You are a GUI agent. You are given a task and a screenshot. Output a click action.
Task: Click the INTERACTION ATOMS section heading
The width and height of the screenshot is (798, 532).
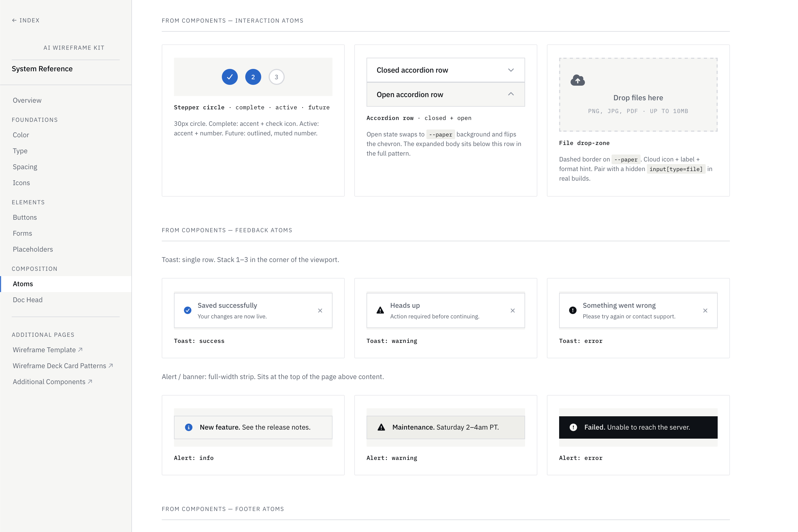232,21
